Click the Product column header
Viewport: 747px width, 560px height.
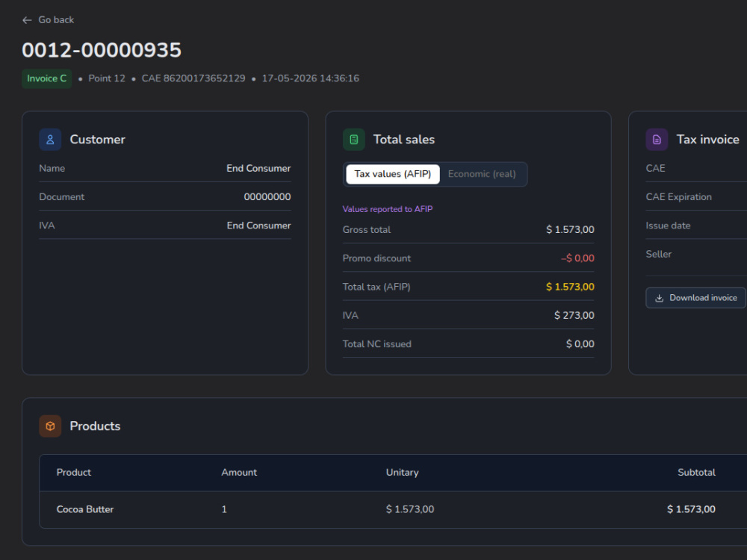(x=73, y=473)
